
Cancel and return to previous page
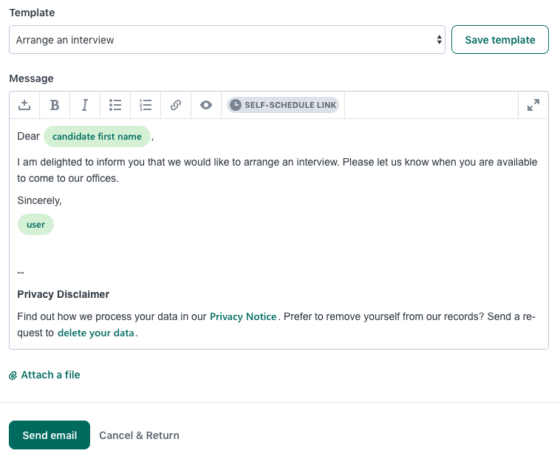(139, 435)
